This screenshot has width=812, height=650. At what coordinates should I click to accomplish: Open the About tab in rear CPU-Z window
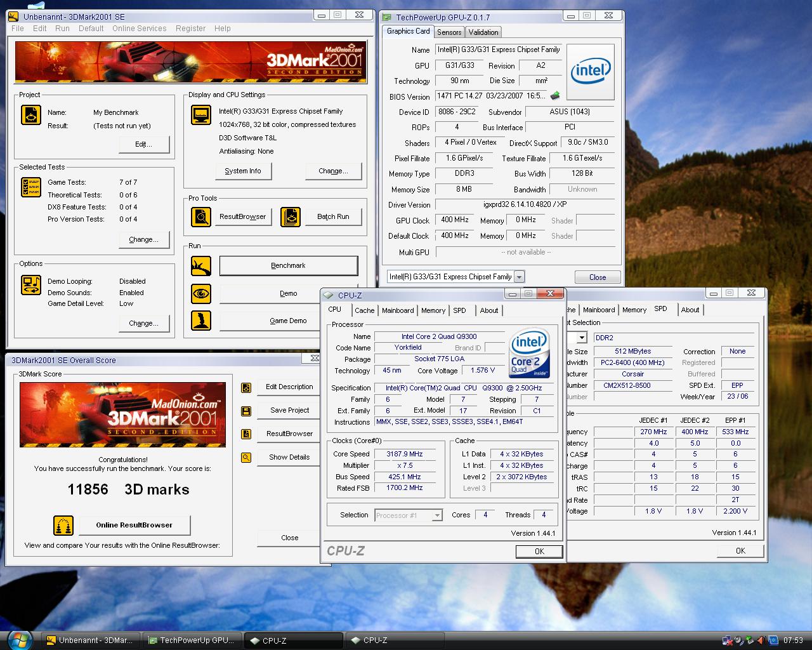click(x=690, y=310)
